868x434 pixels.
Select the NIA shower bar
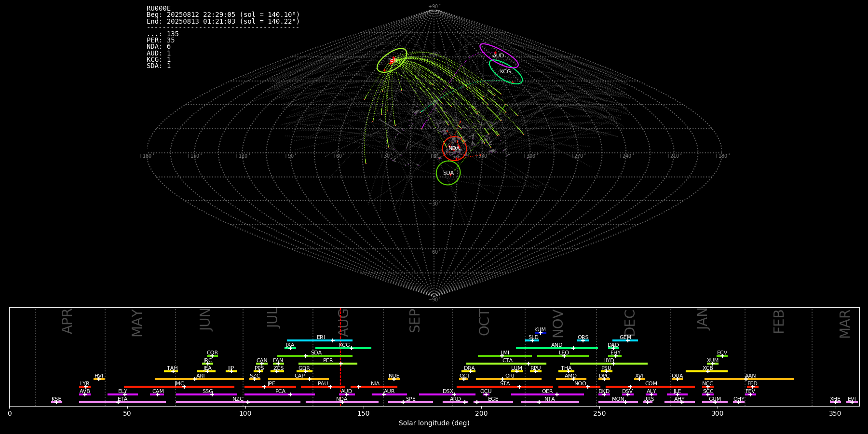[374, 387]
